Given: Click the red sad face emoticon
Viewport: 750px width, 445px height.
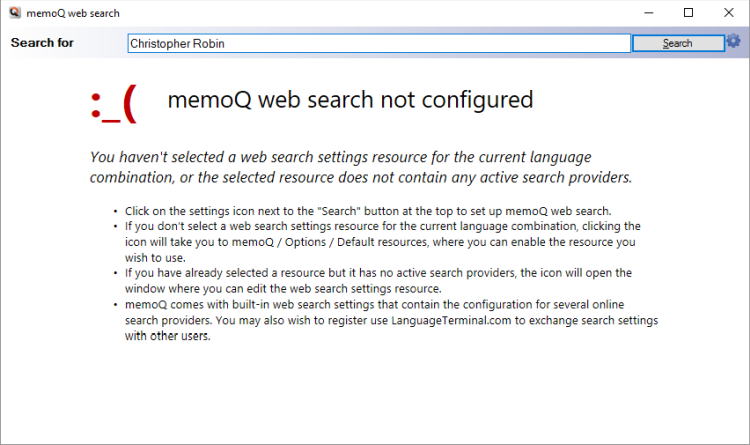Looking at the screenshot, I should [113, 103].
